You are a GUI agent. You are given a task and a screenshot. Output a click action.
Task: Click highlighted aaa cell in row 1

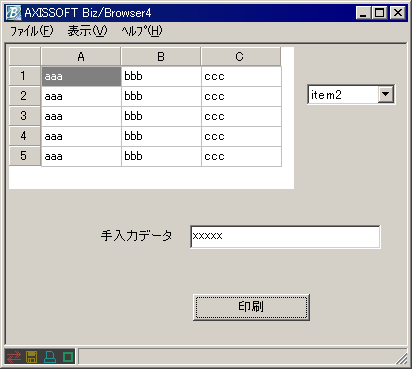[81, 76]
